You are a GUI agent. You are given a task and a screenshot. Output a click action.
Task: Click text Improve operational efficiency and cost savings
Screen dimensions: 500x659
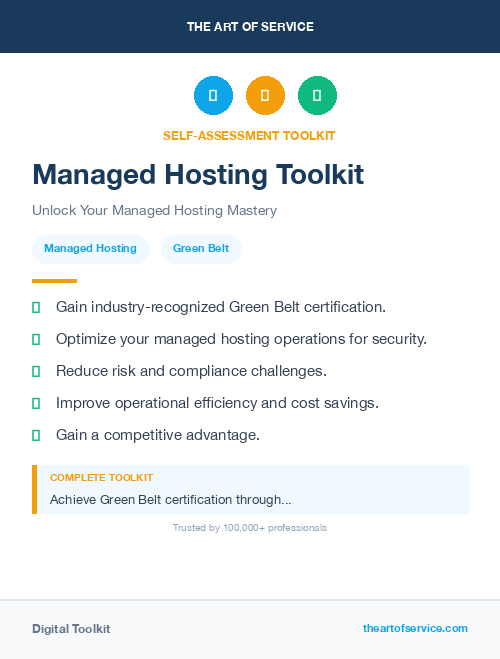[x=217, y=403]
